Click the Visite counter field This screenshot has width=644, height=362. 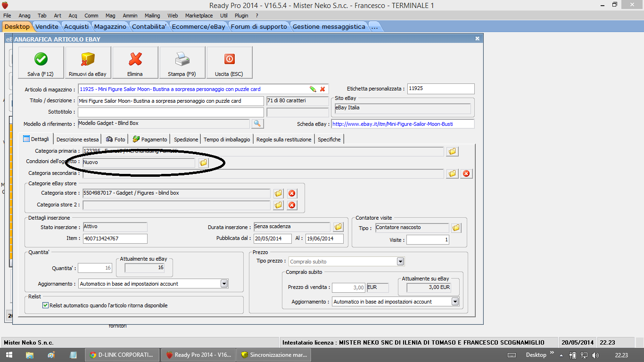point(428,240)
